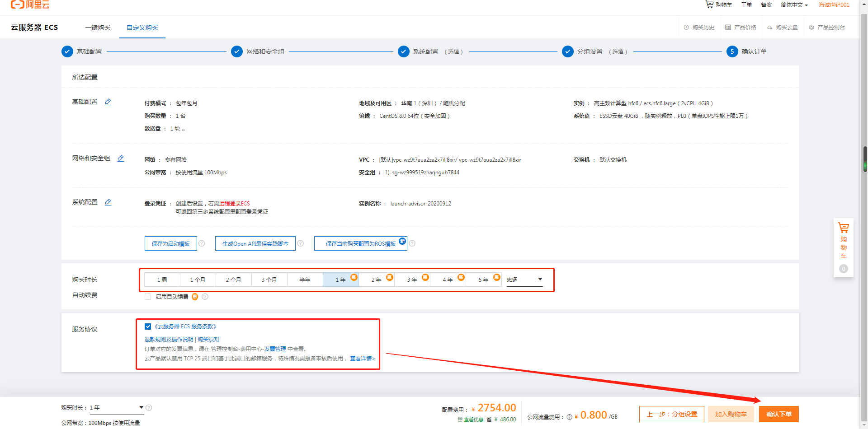Click the 网络和安全组 step checkmark circle
Screen dimensions: 868x429
pos(237,51)
